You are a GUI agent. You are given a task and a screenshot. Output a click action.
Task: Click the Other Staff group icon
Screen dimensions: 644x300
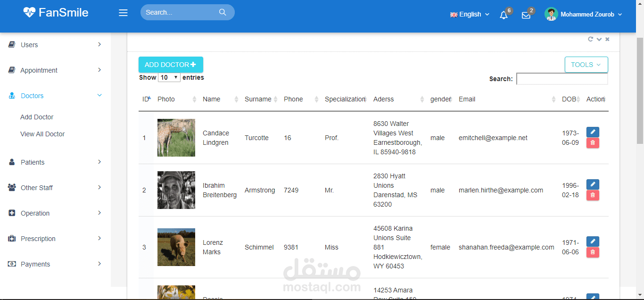point(12,187)
